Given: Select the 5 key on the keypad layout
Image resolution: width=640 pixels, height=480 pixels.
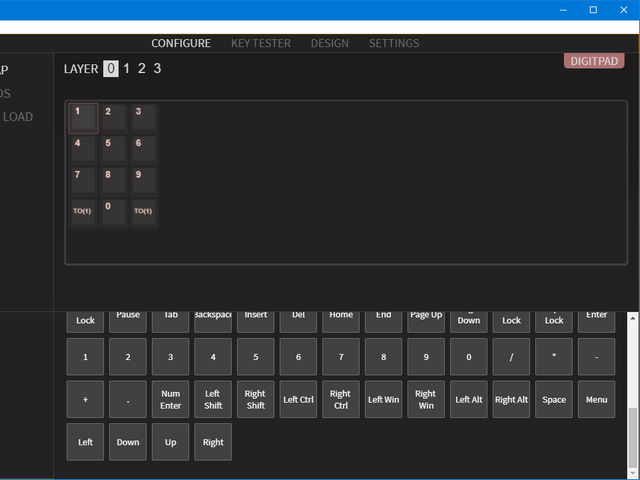Looking at the screenshot, I should [113, 149].
